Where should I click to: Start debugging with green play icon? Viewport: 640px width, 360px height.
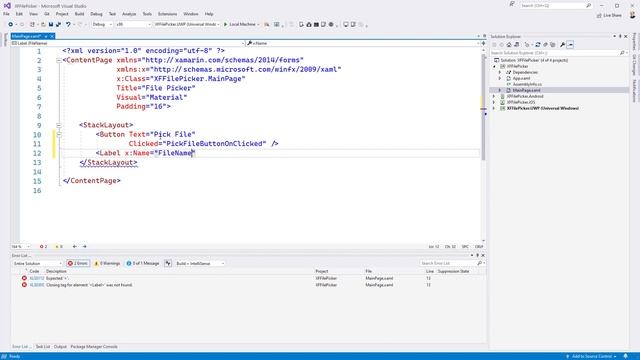click(x=225, y=24)
